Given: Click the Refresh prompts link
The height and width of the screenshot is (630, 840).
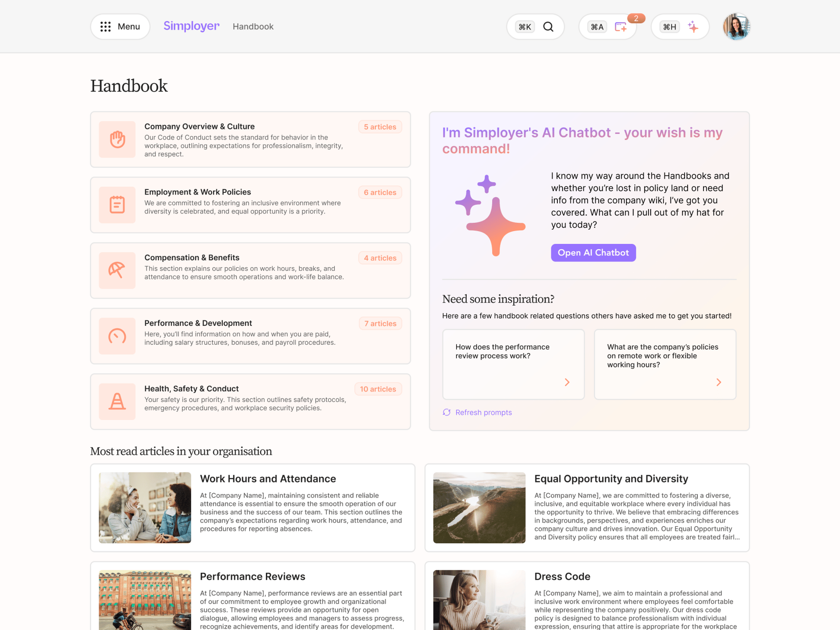Looking at the screenshot, I should coord(483,412).
